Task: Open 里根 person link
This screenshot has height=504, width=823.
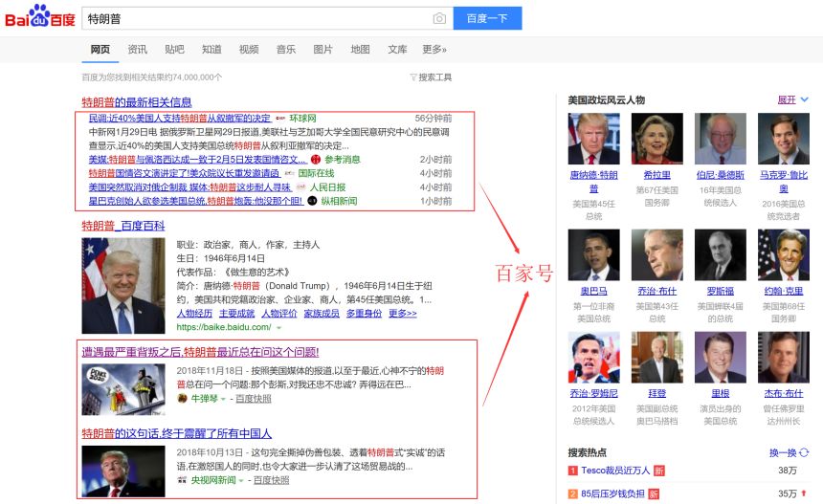Action: pos(720,393)
